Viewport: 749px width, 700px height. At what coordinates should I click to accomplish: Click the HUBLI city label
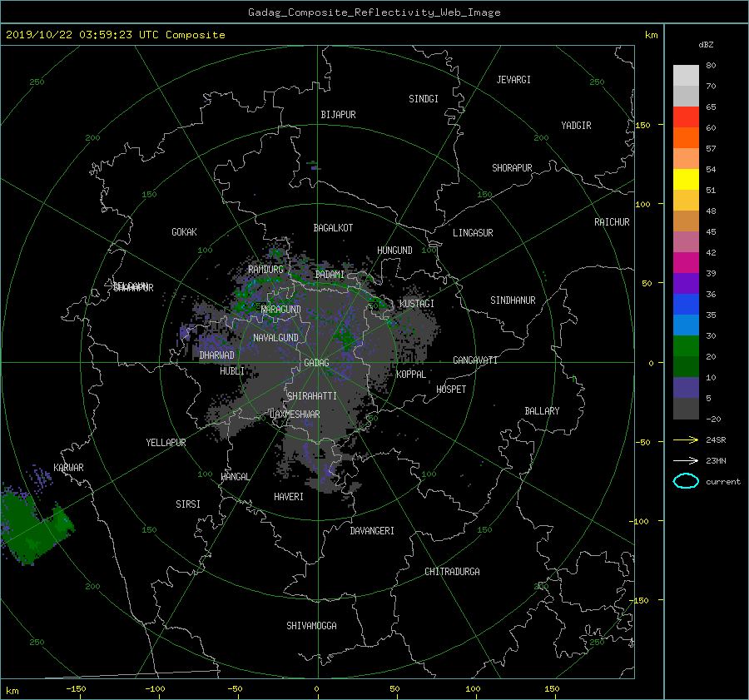232,371
